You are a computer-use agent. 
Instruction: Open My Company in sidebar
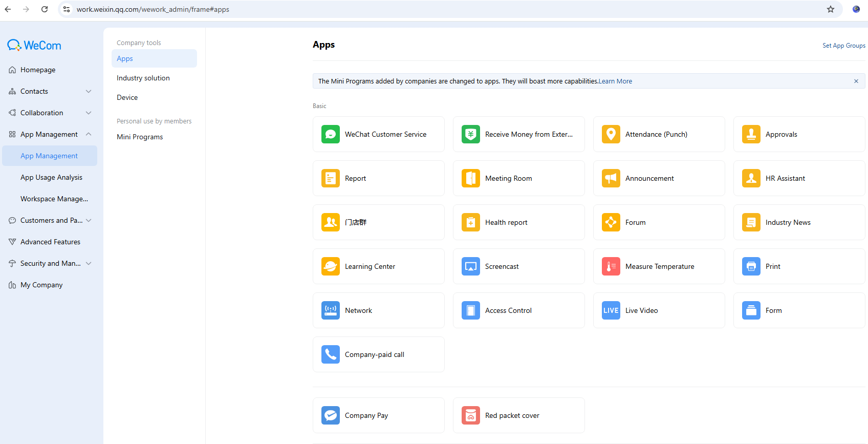point(50,285)
